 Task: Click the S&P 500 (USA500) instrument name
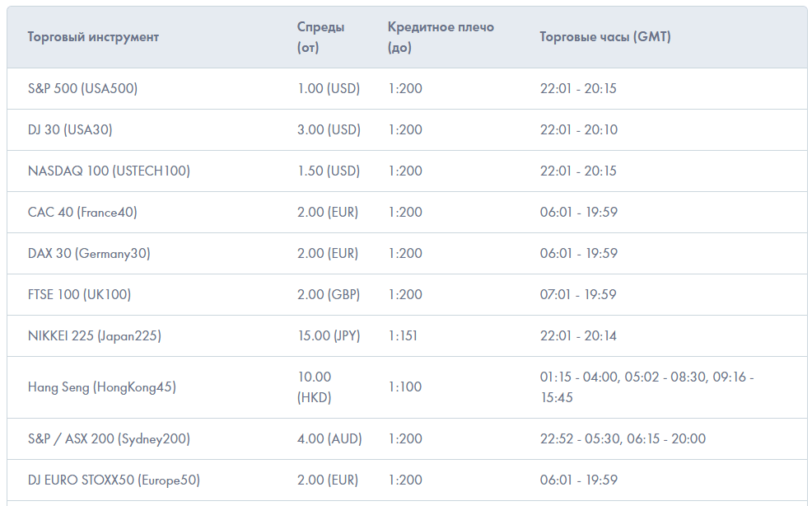point(82,88)
